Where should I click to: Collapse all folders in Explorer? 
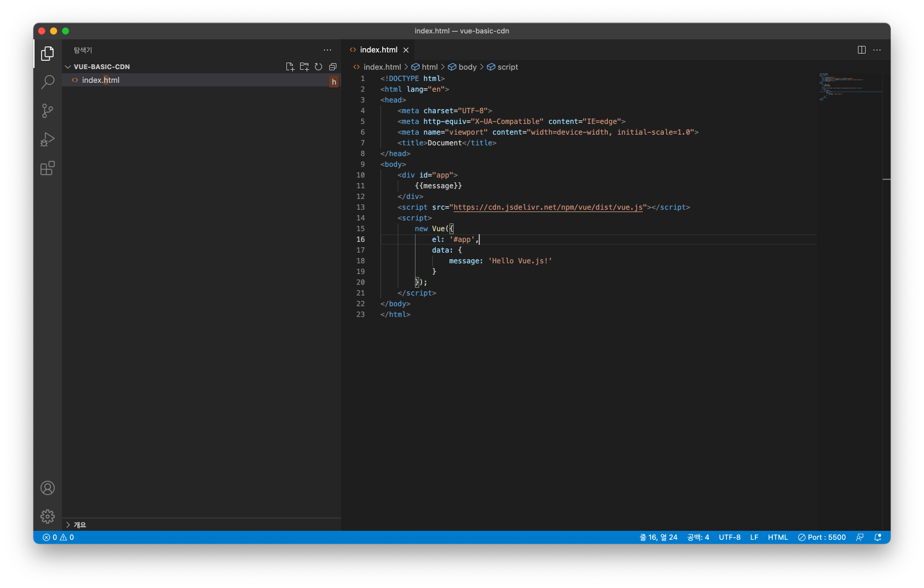333,67
